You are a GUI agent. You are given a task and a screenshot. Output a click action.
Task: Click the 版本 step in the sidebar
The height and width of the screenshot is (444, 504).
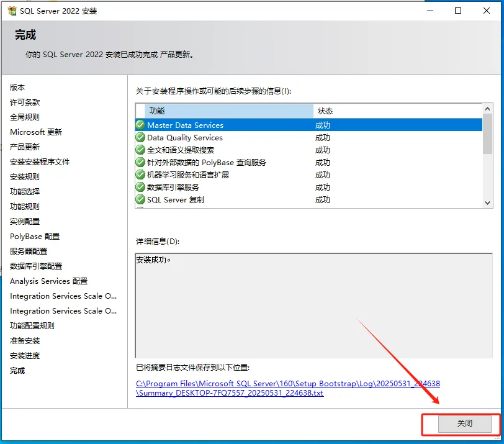point(17,87)
